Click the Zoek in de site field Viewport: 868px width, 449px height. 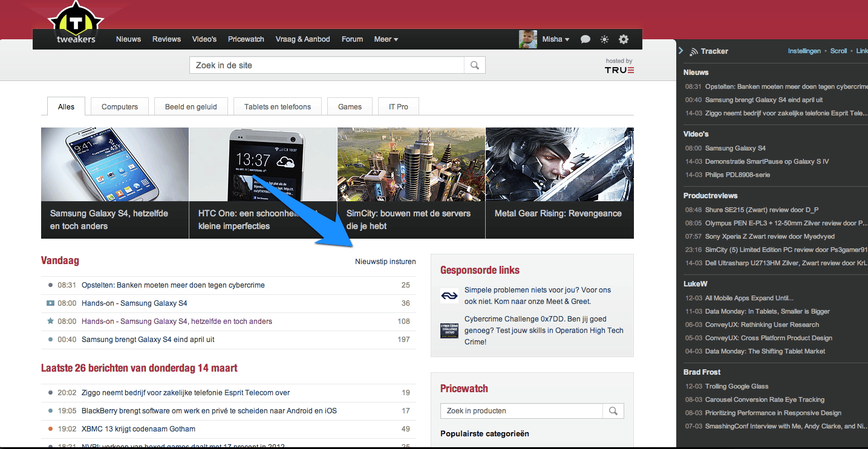(327, 65)
